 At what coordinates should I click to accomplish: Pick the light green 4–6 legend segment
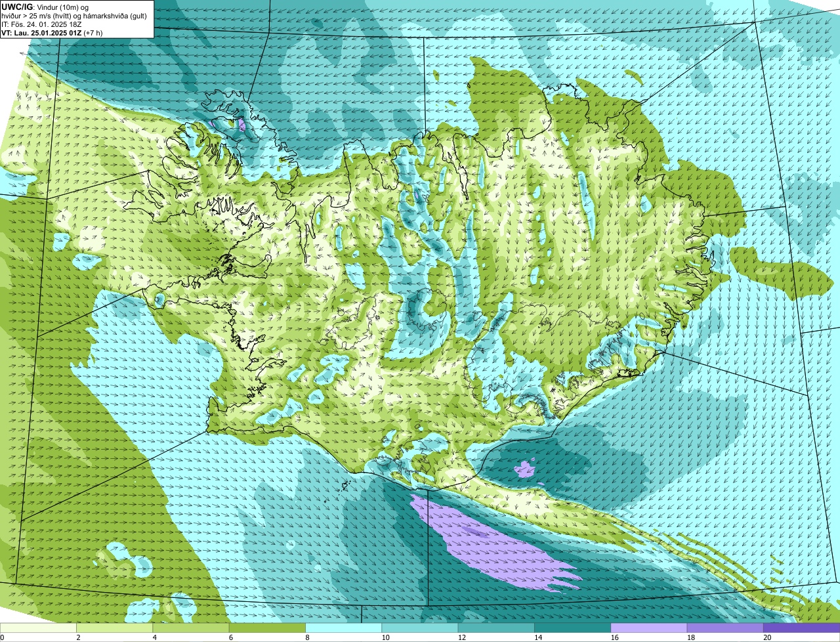pos(191,628)
